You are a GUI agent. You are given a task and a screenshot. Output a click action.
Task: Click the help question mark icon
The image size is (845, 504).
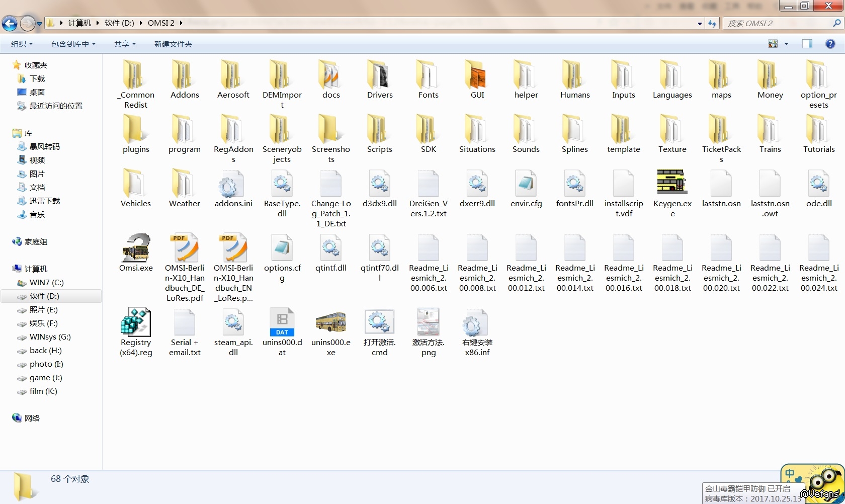click(x=830, y=44)
